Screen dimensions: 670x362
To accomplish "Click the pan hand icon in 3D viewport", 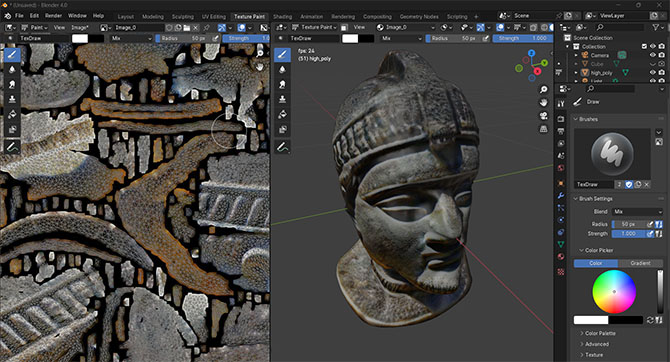I will coord(543,103).
